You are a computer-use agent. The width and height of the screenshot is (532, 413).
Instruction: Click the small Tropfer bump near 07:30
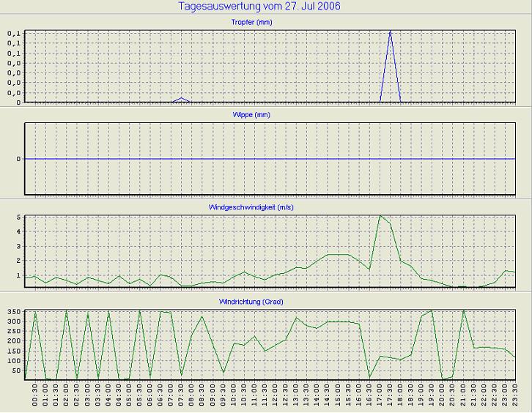[x=182, y=98]
